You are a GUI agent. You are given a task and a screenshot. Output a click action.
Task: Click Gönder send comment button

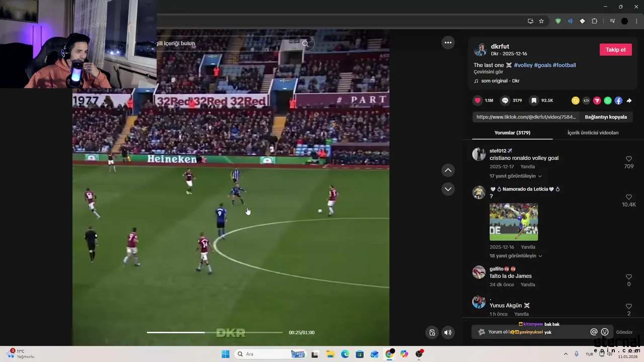(624, 332)
